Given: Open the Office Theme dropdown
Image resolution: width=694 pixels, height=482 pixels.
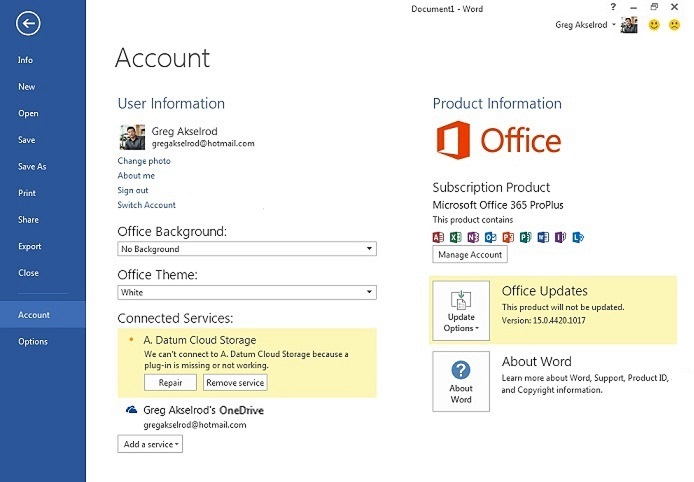Looking at the screenshot, I should [x=247, y=292].
